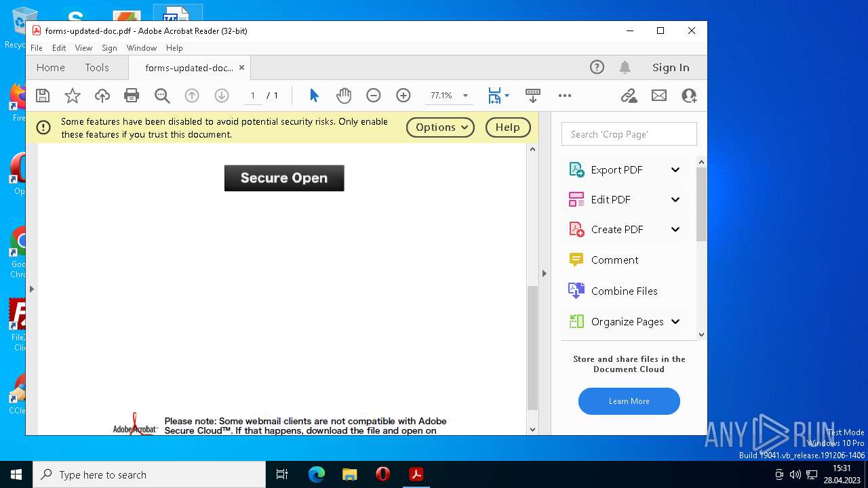Go to next page arrow

point(222,96)
